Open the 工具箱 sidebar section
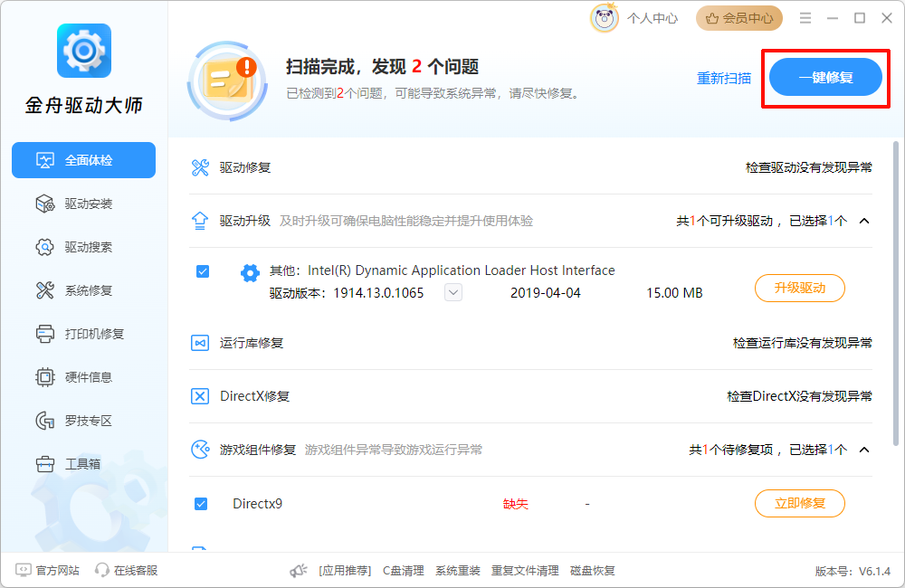The width and height of the screenshot is (905, 588). [x=83, y=463]
